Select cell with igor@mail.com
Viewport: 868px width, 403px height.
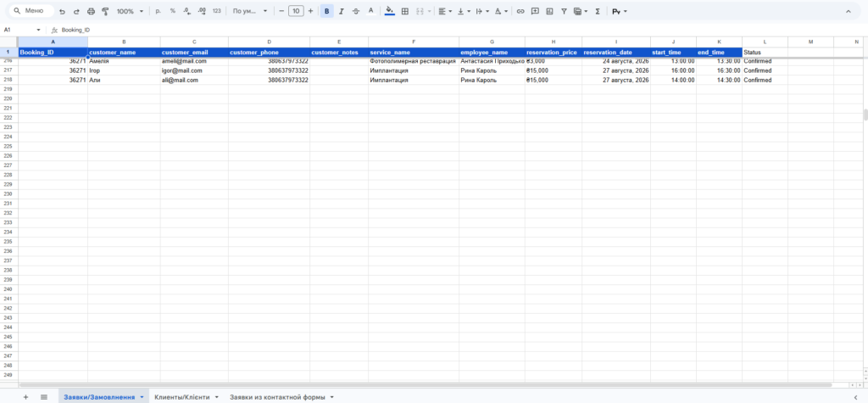(x=194, y=70)
